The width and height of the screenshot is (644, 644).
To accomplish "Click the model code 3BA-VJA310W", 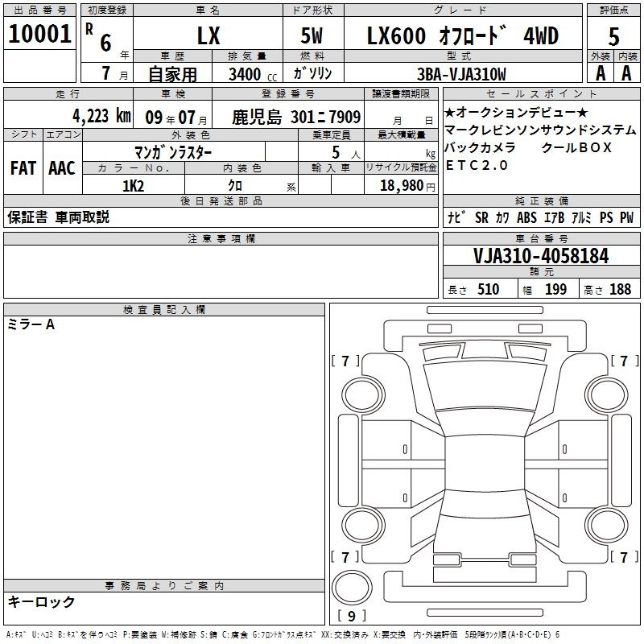I will coord(461,74).
